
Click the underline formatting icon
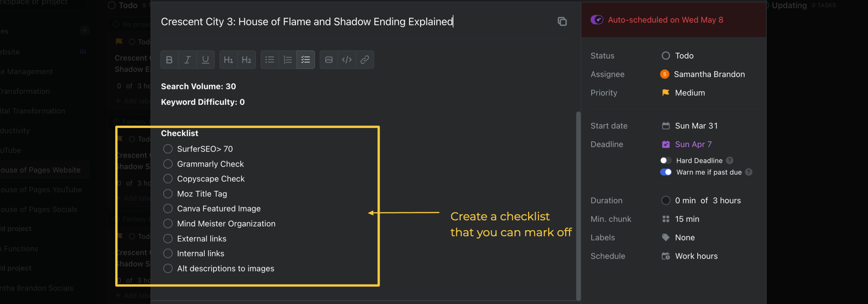[x=206, y=60]
